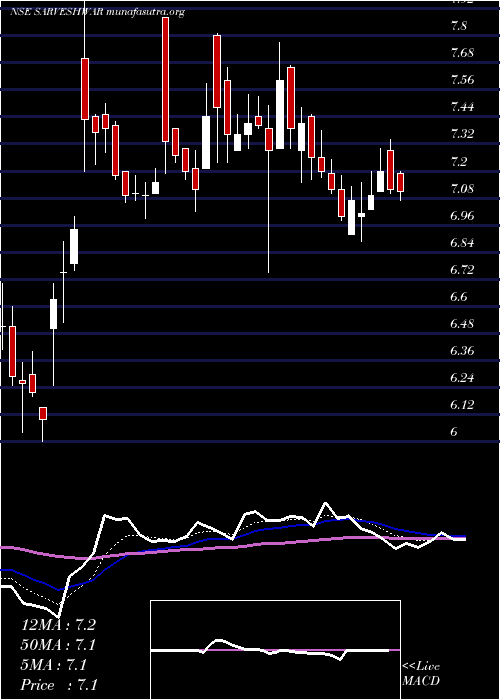Select the 6 price axis label
Image resolution: width=500 pixels, height=700 pixels.
(455, 432)
